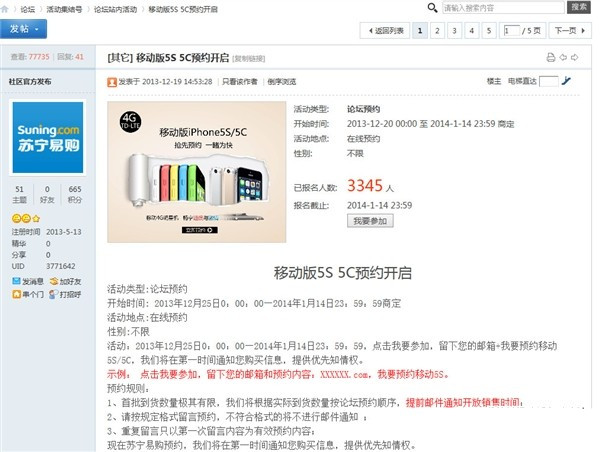Click the 发消息 envelope icon
The image size is (600, 452).
pos(16,281)
